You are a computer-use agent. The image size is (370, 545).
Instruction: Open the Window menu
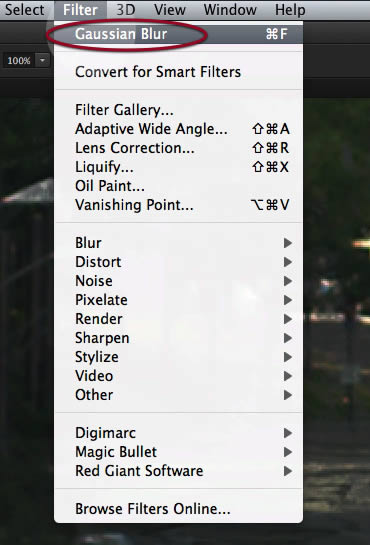point(230,10)
